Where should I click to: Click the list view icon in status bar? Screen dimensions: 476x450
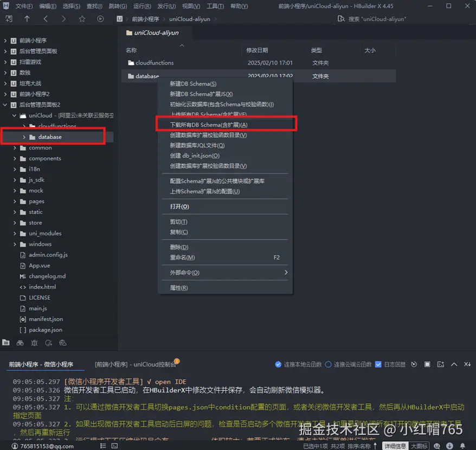[x=103, y=446]
